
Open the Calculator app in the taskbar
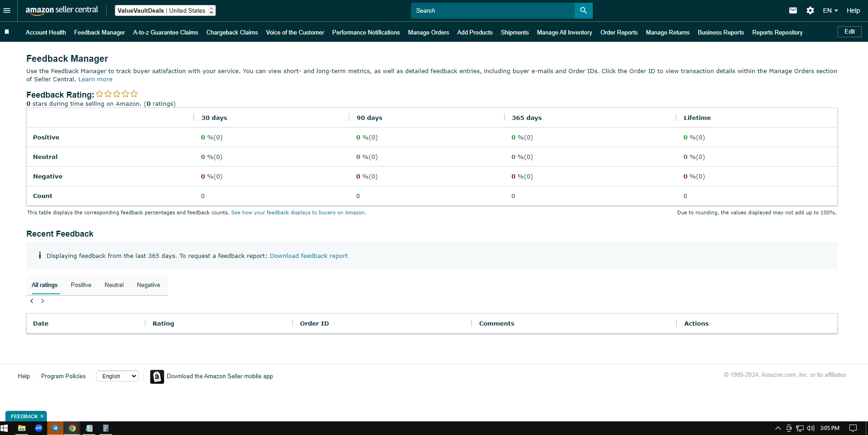pos(106,428)
